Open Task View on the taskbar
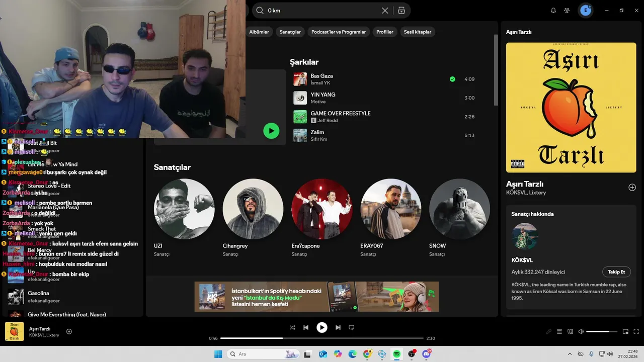 click(307, 354)
